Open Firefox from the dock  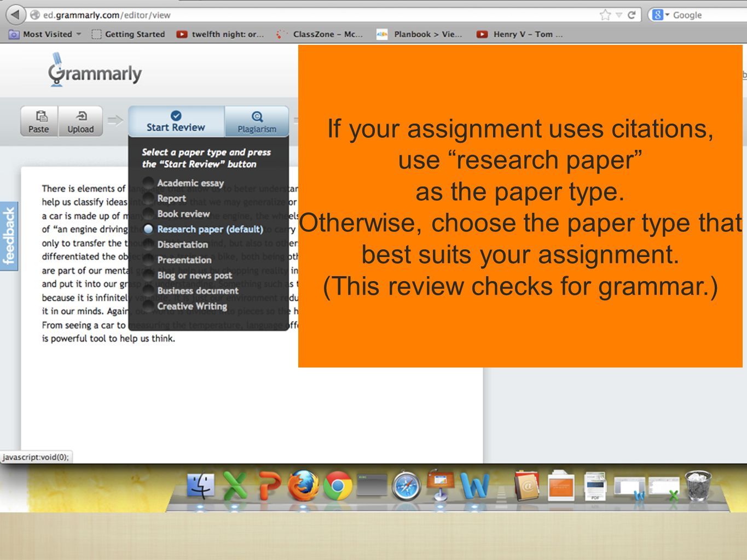point(303,486)
